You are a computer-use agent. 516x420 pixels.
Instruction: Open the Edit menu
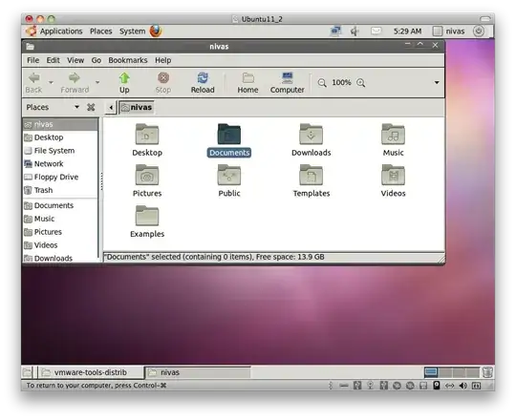pyautogui.click(x=53, y=60)
